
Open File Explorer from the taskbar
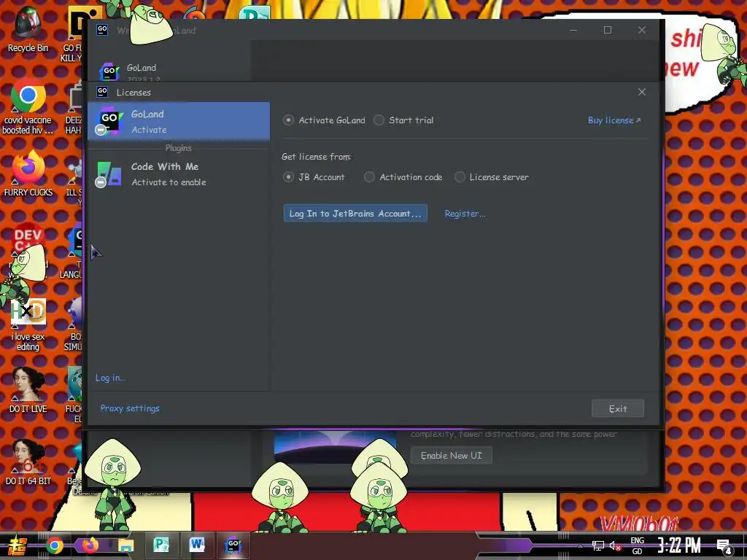tap(125, 545)
